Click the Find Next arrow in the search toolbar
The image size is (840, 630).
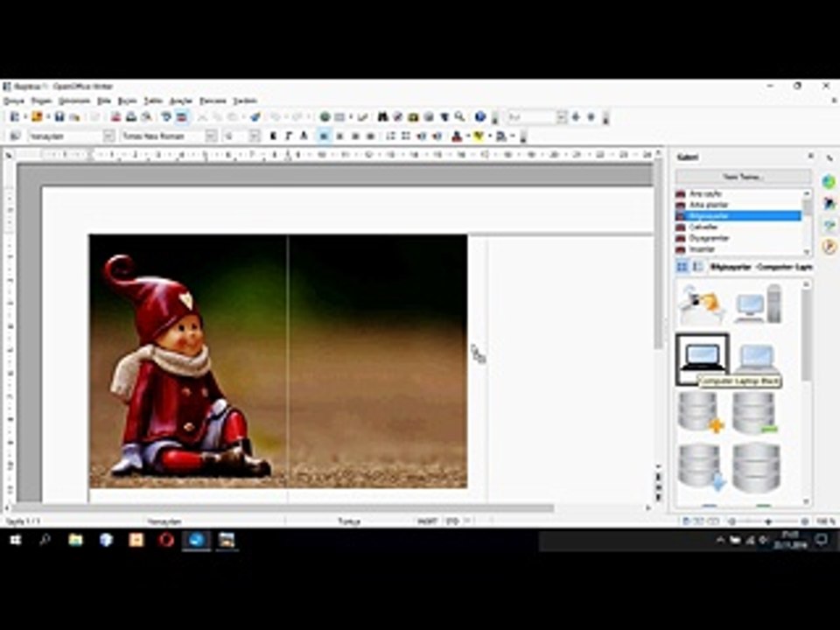click(576, 116)
